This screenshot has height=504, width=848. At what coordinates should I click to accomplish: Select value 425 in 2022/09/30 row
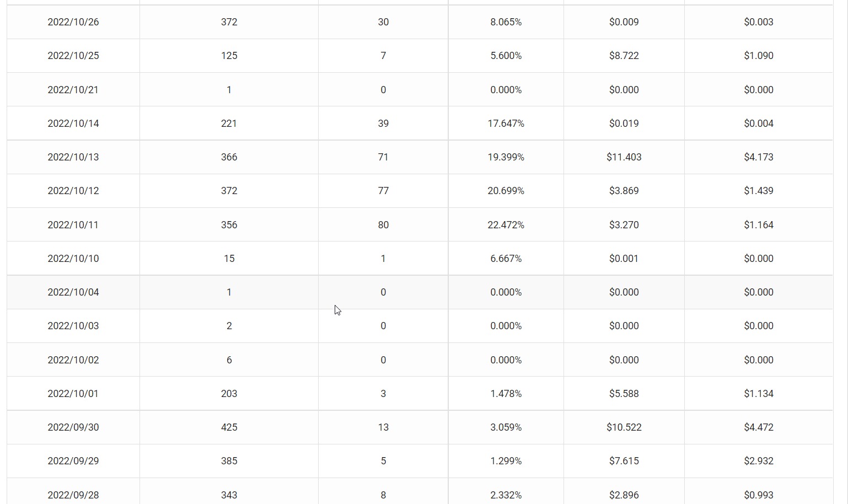(229, 427)
